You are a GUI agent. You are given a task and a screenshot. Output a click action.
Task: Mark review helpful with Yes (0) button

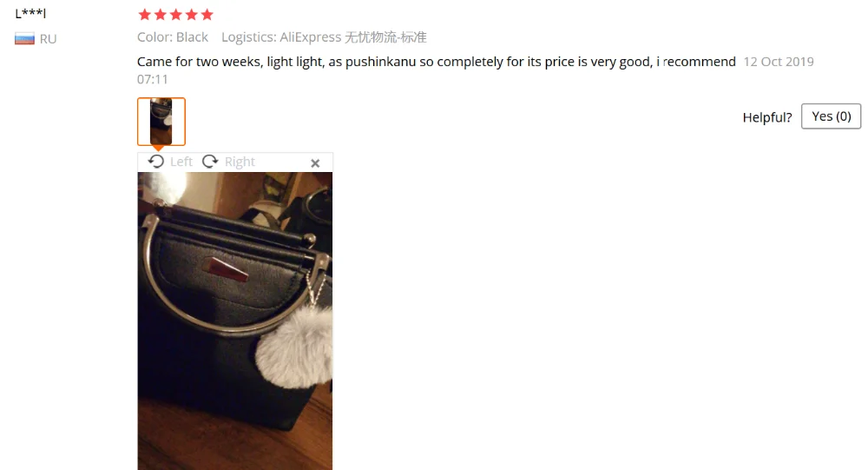[831, 116]
